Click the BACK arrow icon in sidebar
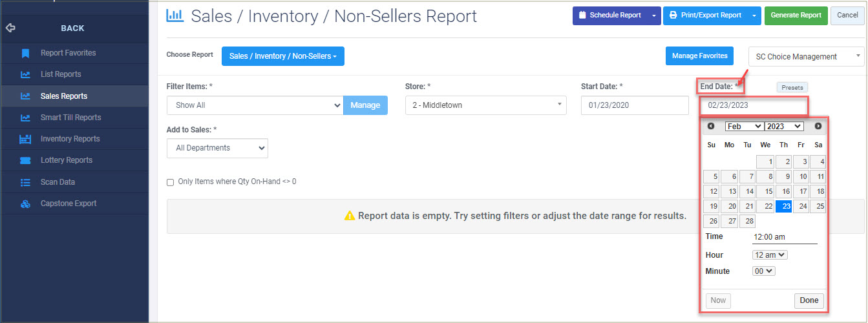868x323 pixels. coord(10,28)
